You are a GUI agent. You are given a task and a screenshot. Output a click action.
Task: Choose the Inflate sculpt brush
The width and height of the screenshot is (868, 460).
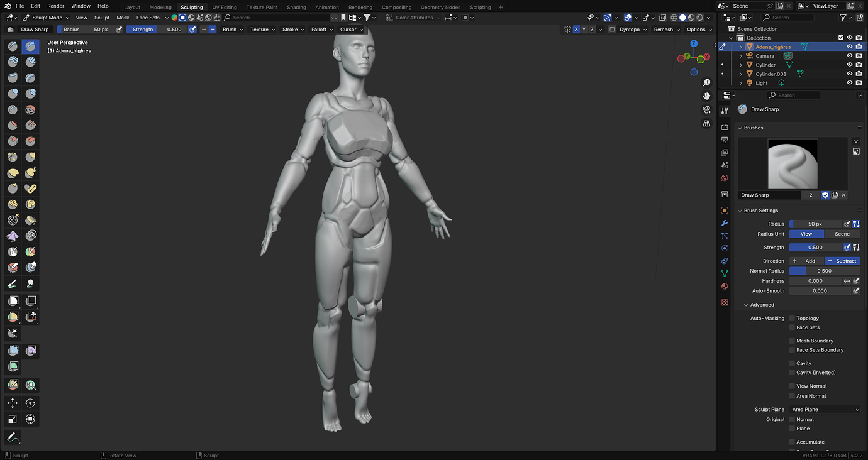[13, 93]
